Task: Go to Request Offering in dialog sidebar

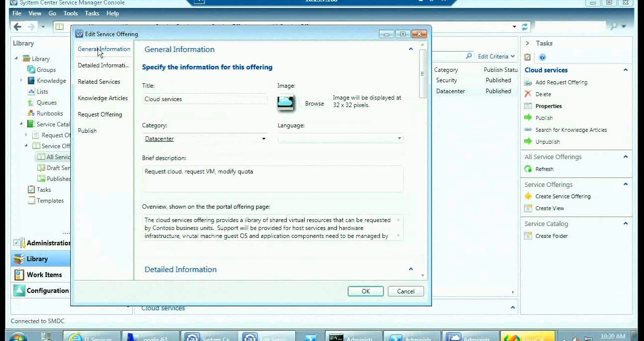Action: click(100, 114)
